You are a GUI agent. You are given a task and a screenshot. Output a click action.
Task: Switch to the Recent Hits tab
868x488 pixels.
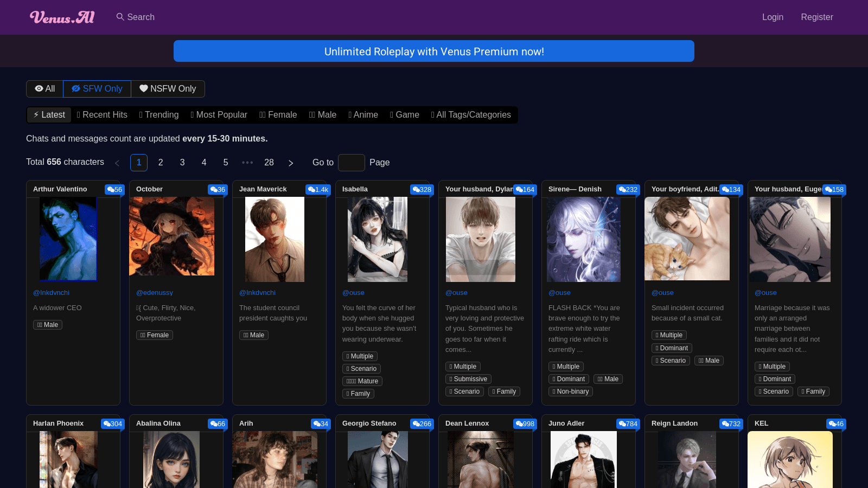tap(102, 115)
